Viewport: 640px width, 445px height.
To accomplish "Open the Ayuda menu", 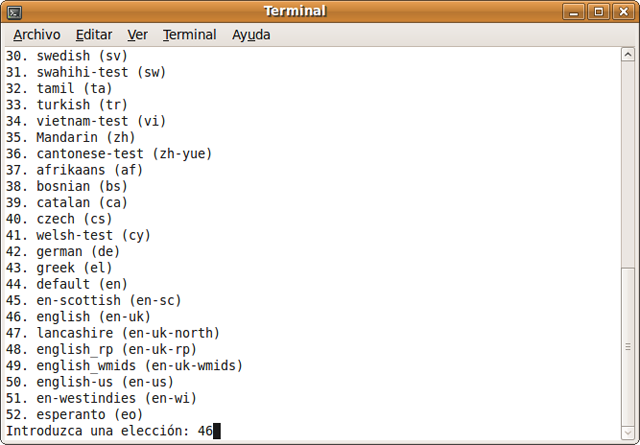I will click(251, 34).
